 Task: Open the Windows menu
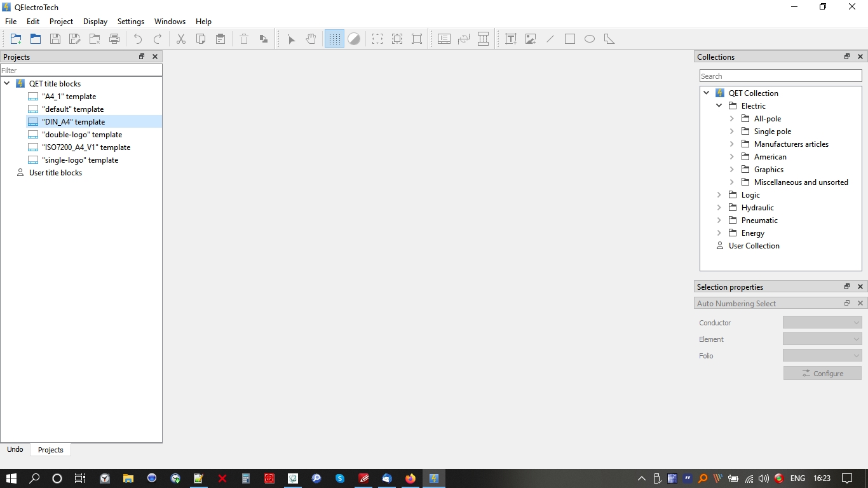point(170,21)
